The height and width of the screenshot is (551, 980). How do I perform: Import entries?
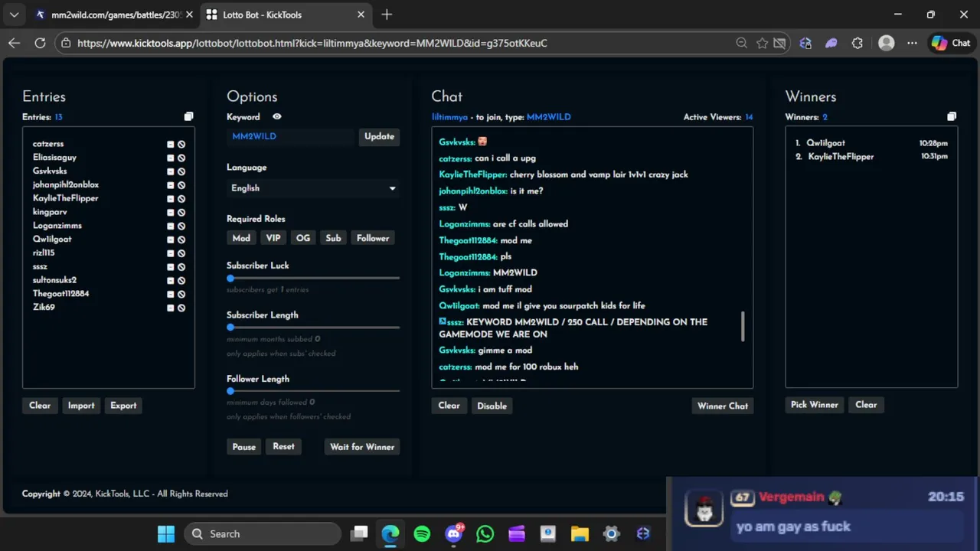(x=81, y=406)
